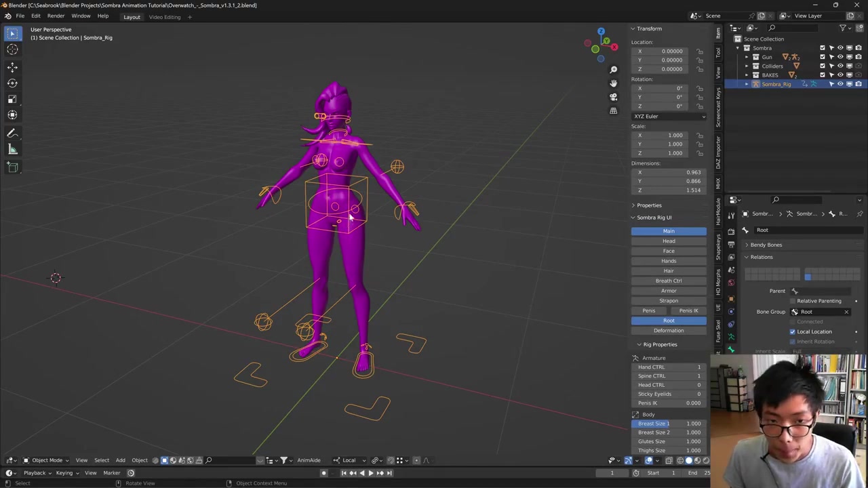Switch to the Video Editing workspace tab
The height and width of the screenshot is (488, 868).
click(165, 17)
